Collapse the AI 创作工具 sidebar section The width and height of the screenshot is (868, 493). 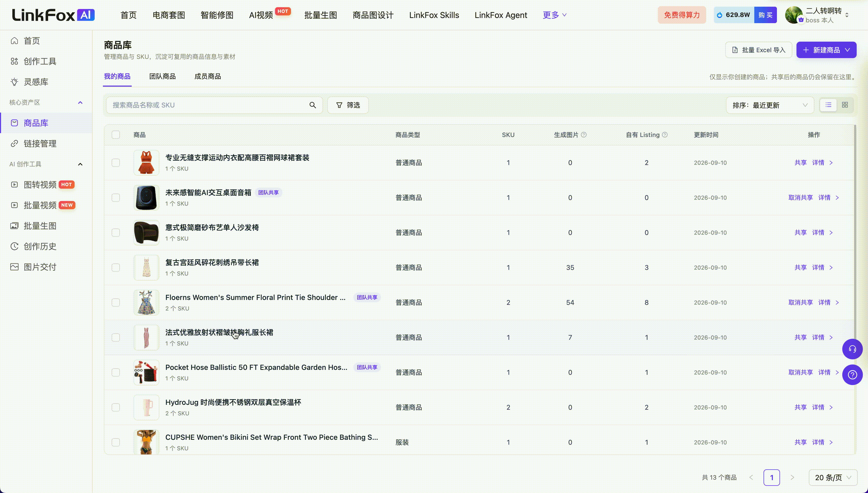[x=80, y=164]
